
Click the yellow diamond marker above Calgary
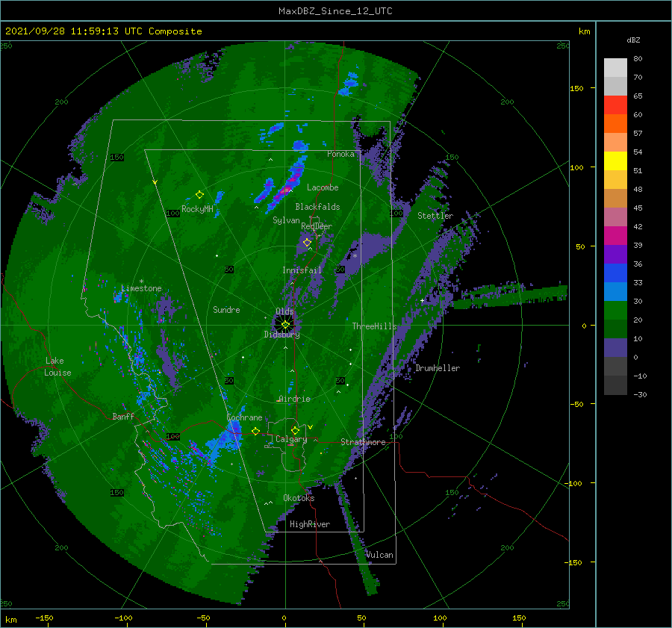pyautogui.click(x=295, y=430)
